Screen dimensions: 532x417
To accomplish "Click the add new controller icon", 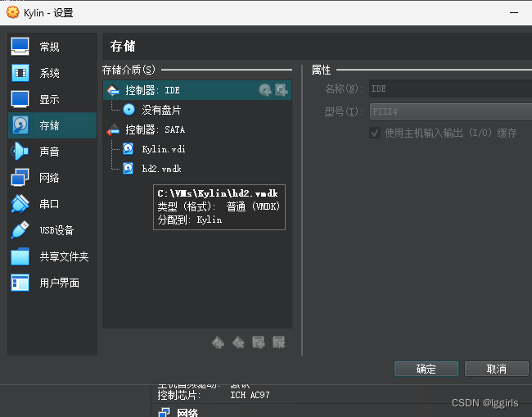I will point(218,342).
